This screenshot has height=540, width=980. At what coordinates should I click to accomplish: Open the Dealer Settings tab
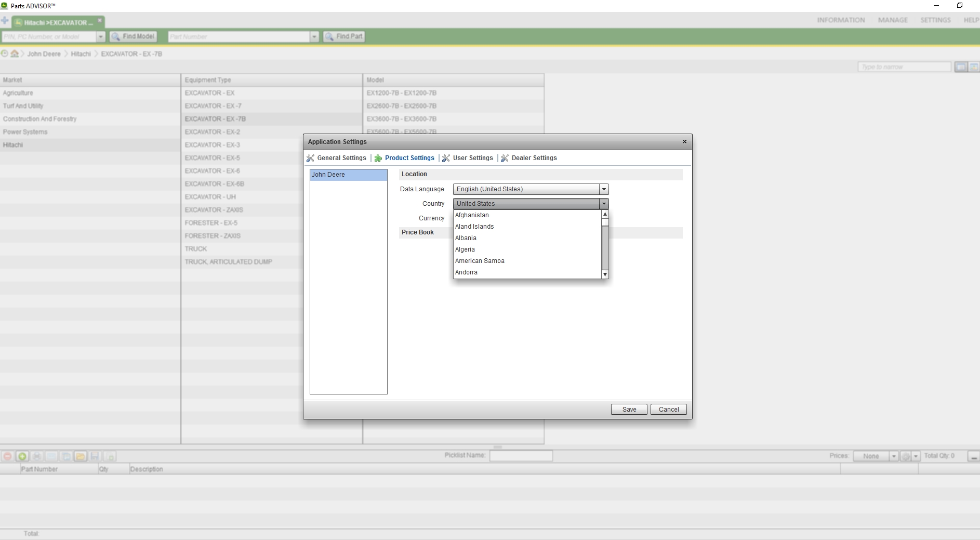(534, 158)
